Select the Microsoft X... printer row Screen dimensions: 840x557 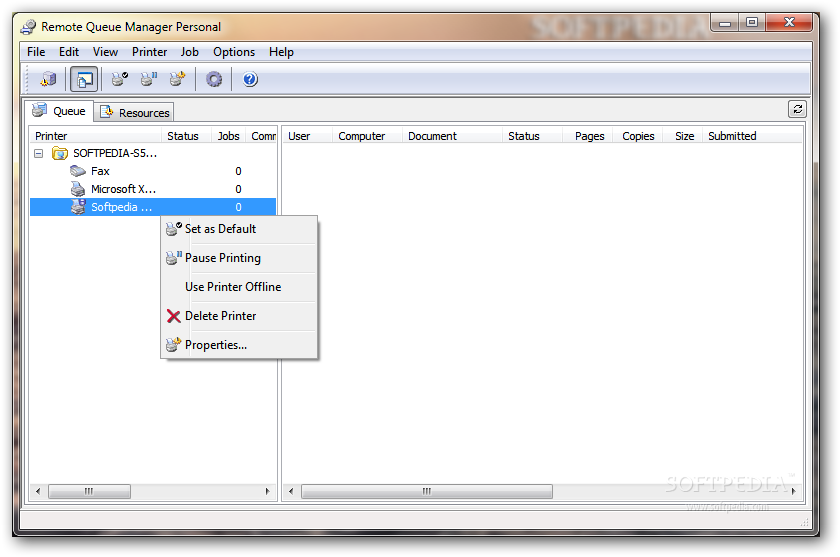pos(153,189)
